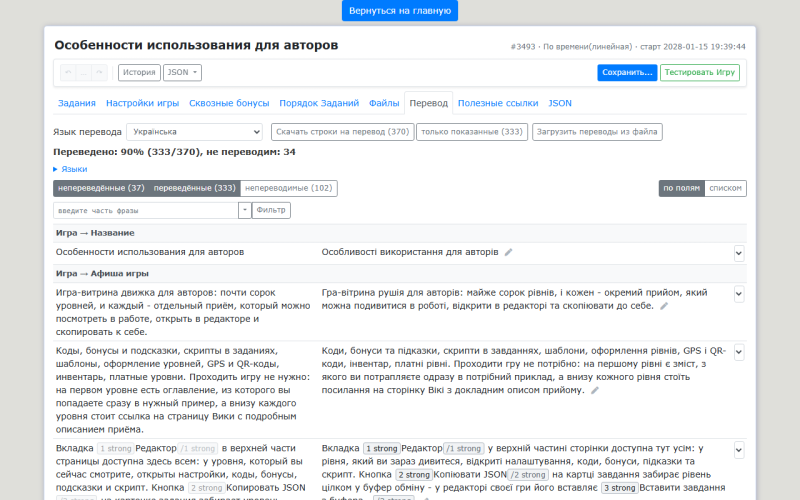Click 'Скачать строки на перевод (370)'
Image resolution: width=800 pixels, height=500 pixels.
point(342,132)
